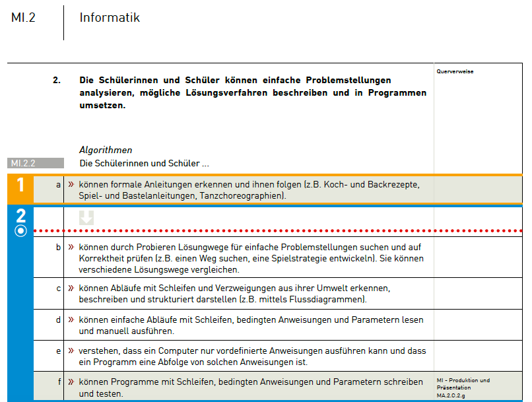The width and height of the screenshot is (532, 402).
Task: Click the grey down-arrow icon in cycle 2
Action: click(86, 218)
